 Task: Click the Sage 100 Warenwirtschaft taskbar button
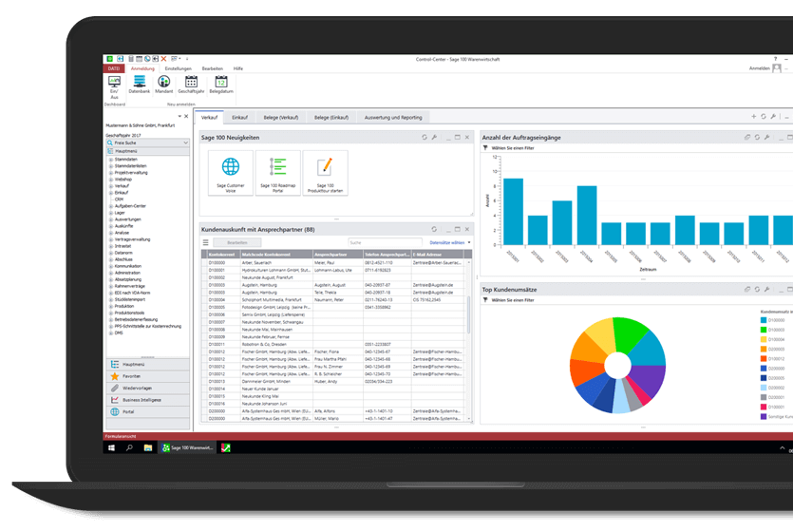point(188,447)
